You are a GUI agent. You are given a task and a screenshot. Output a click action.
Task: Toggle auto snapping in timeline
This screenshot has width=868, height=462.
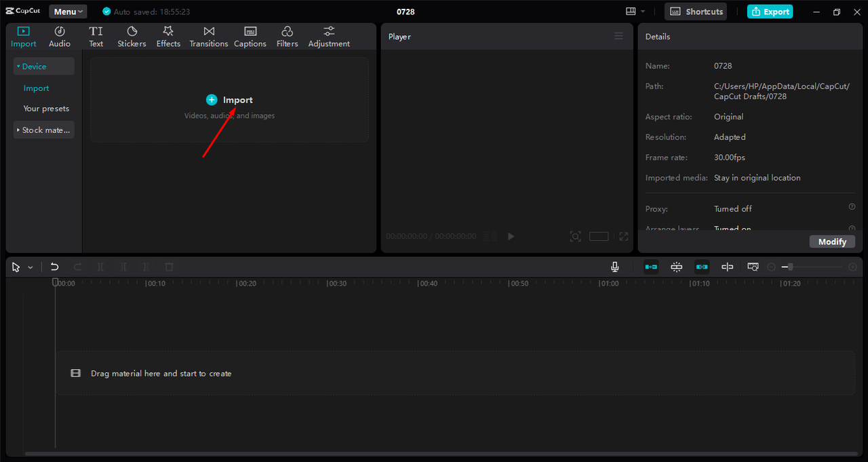coord(677,267)
